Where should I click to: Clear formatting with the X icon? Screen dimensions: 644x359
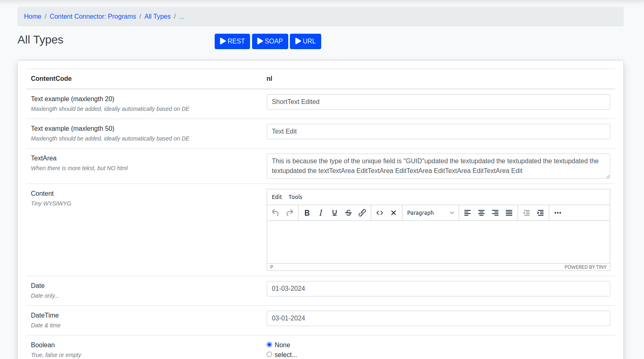pos(394,213)
